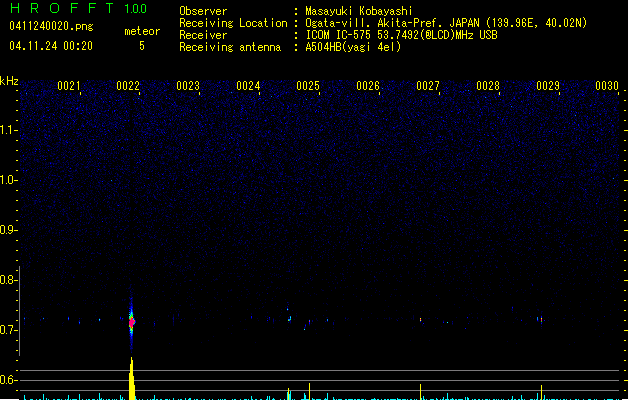Image resolution: width=629 pixels, height=400 pixels.
Task: Click the 0030 time marker
Action: [607, 86]
